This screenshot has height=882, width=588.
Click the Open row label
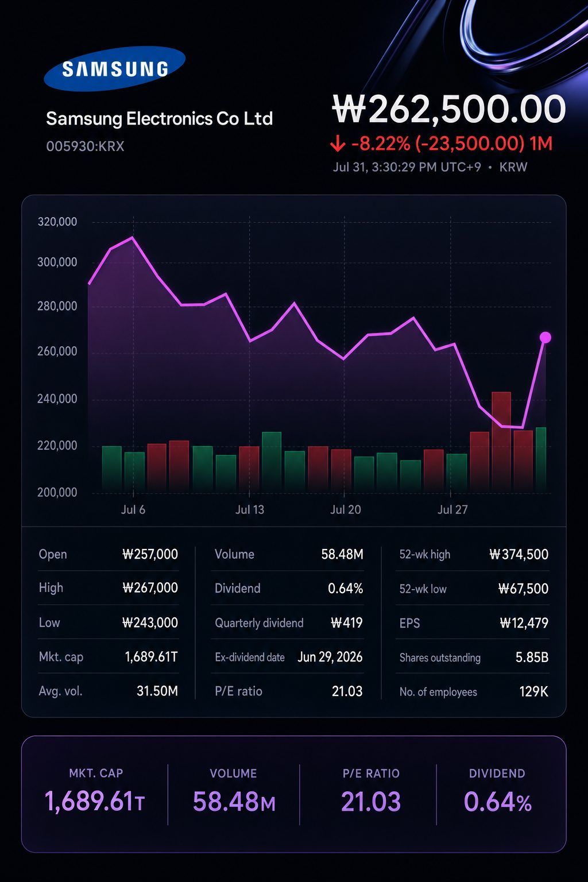pyautogui.click(x=53, y=555)
